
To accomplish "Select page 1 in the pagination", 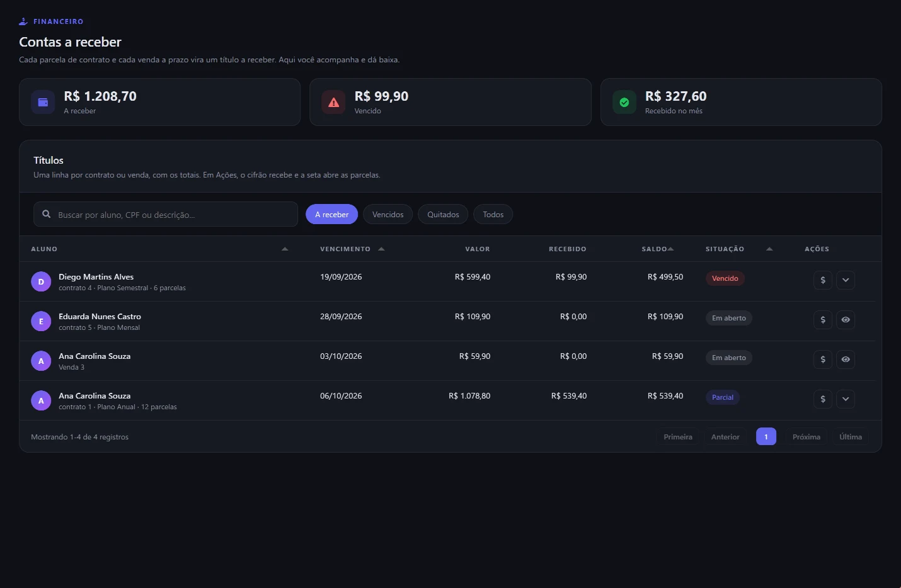I will click(766, 436).
